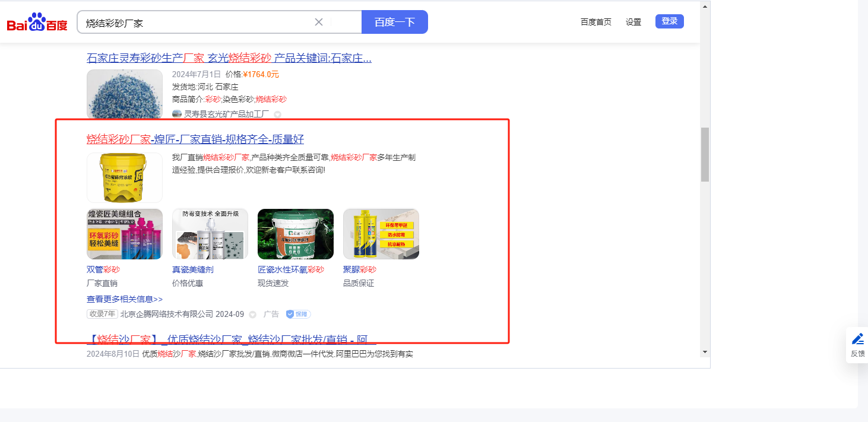The image size is (868, 422).
Task: Click the search input containing 烧结彩砂厂家
Action: pyautogui.click(x=196, y=23)
